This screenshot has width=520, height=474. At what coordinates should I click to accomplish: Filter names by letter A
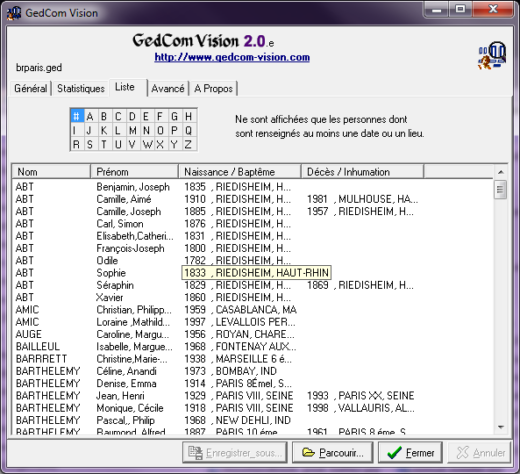pyautogui.click(x=90, y=116)
